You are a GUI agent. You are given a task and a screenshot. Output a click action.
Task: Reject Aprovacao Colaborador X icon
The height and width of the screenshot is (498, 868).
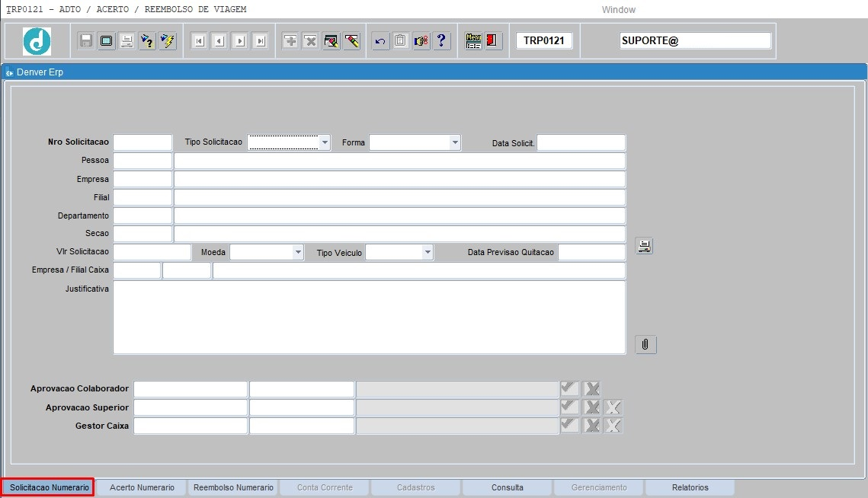click(592, 389)
